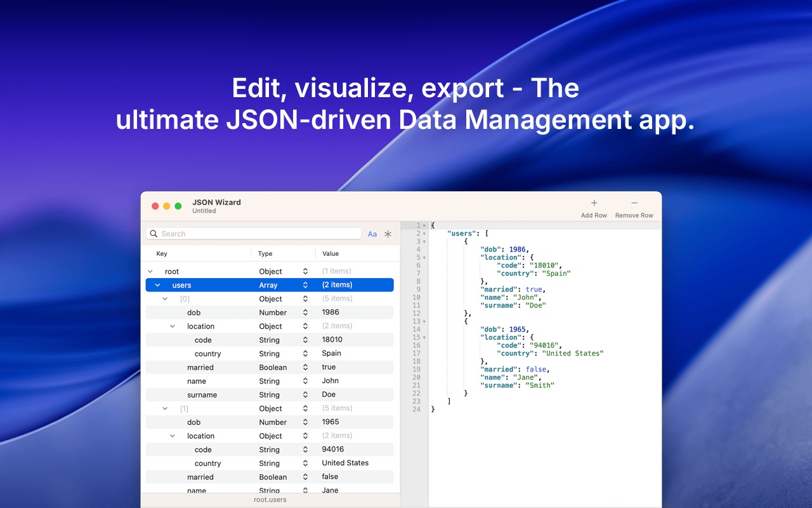Click value Spain in country row
The height and width of the screenshot is (508, 812).
click(331, 354)
